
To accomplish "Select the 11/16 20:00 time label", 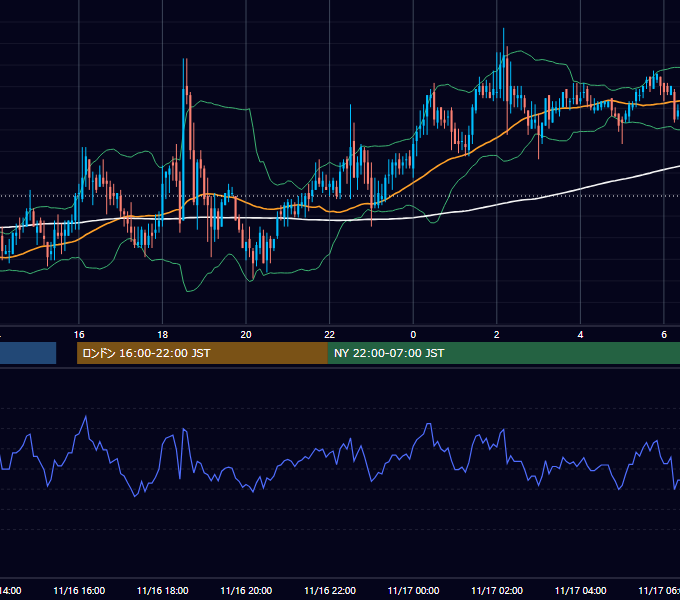I will 246,590.
